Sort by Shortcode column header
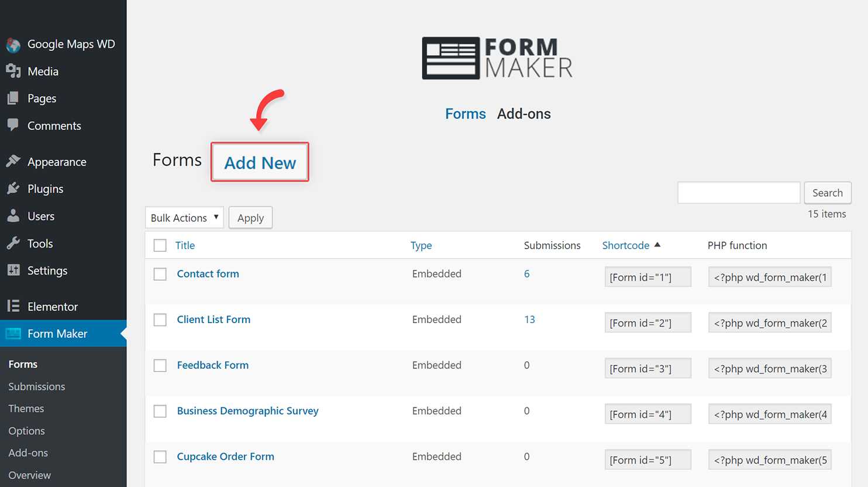The image size is (868, 487). click(626, 245)
